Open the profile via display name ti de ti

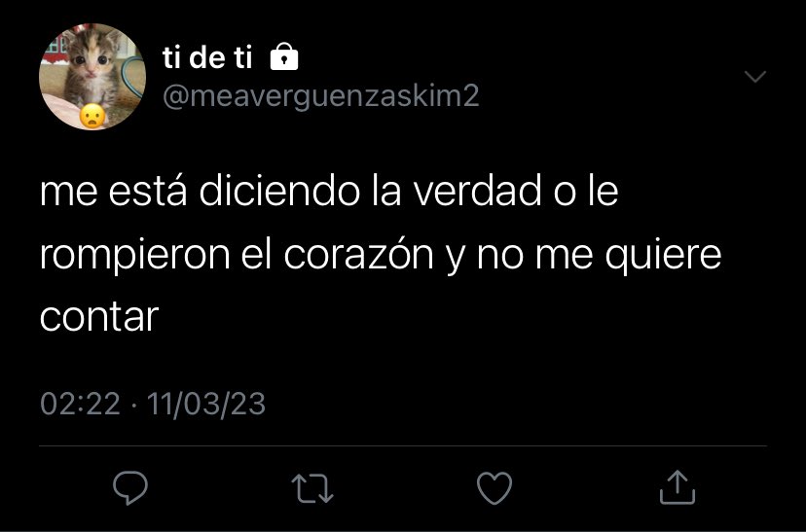207,57
